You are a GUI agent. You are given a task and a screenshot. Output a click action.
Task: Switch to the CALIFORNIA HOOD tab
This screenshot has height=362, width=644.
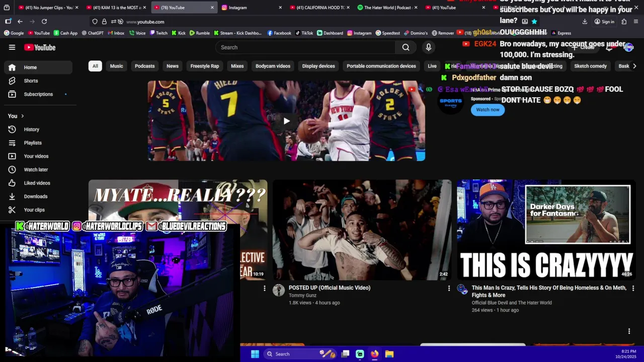(x=318, y=8)
